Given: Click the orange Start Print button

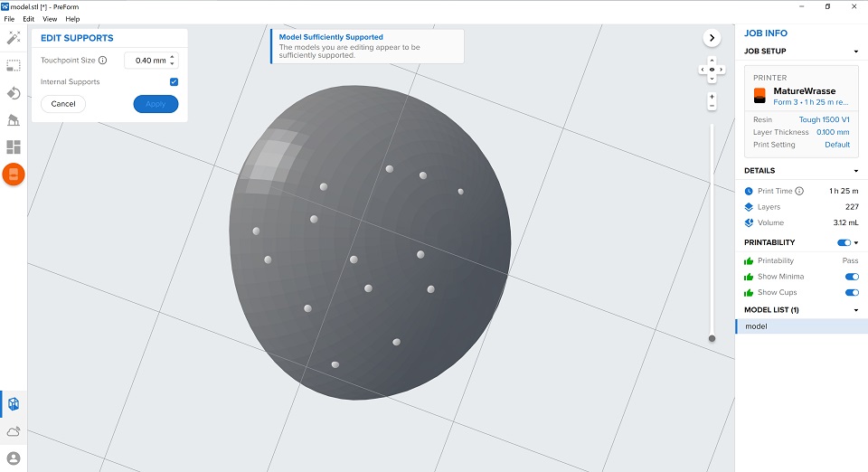Looking at the screenshot, I should tap(14, 175).
